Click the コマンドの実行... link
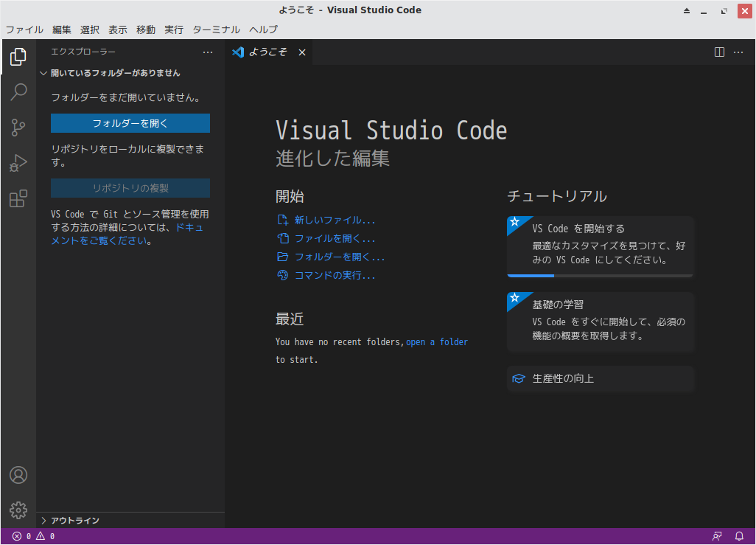 [335, 275]
